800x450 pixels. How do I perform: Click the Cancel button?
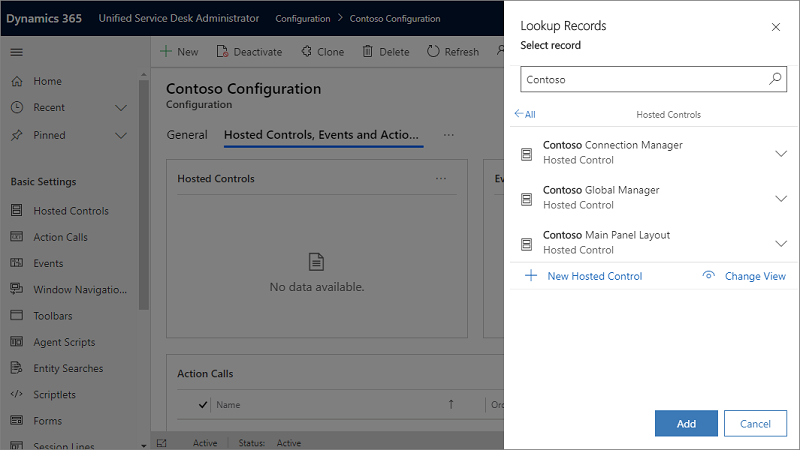pyautogui.click(x=755, y=423)
